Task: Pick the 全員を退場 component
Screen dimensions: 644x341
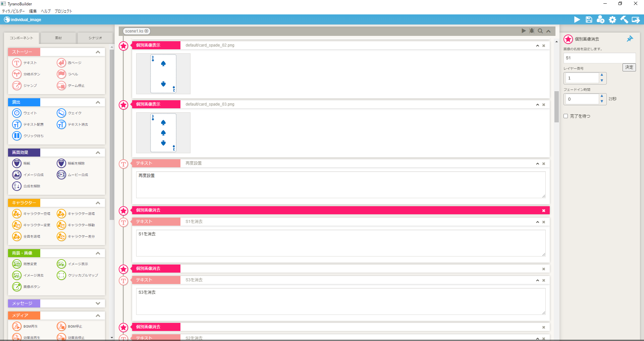Action: tap(26, 236)
